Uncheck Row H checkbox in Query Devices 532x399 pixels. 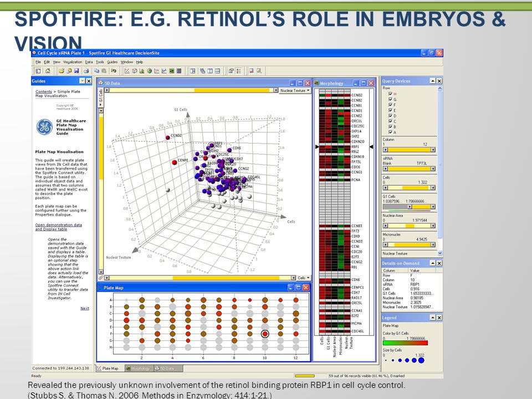pyautogui.click(x=390, y=94)
